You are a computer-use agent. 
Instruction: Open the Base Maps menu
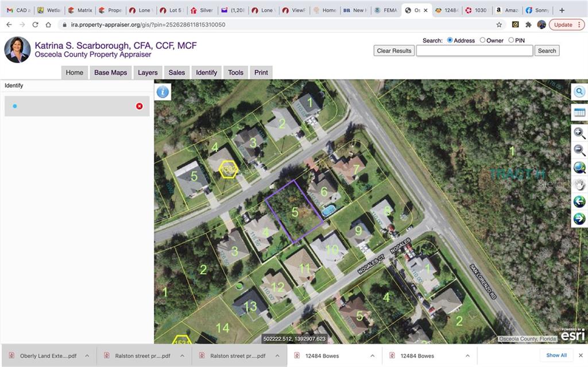point(110,72)
